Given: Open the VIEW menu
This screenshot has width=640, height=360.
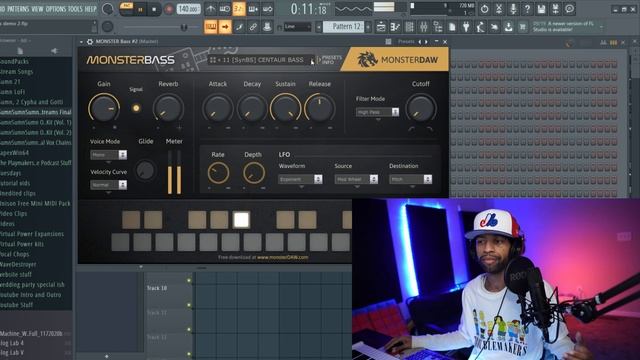Looking at the screenshot, I should click(x=37, y=9).
